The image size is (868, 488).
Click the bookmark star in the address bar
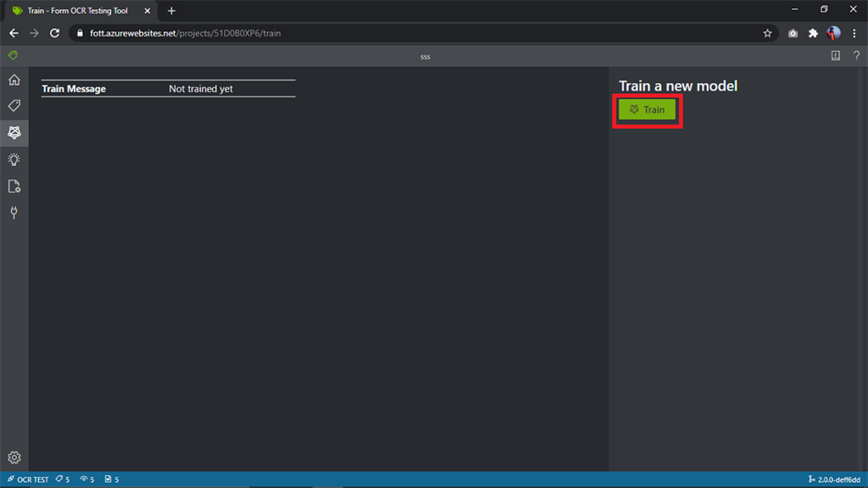pyautogui.click(x=767, y=33)
